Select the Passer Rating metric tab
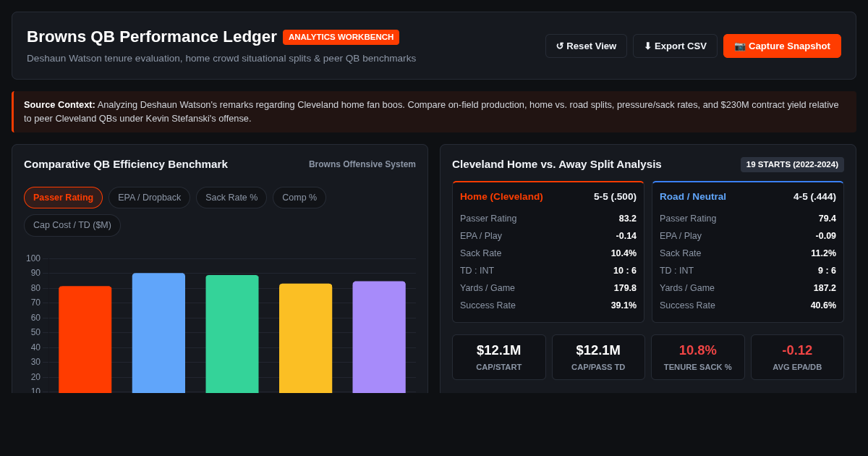Image resolution: width=868 pixels, height=456 pixels. click(63, 198)
